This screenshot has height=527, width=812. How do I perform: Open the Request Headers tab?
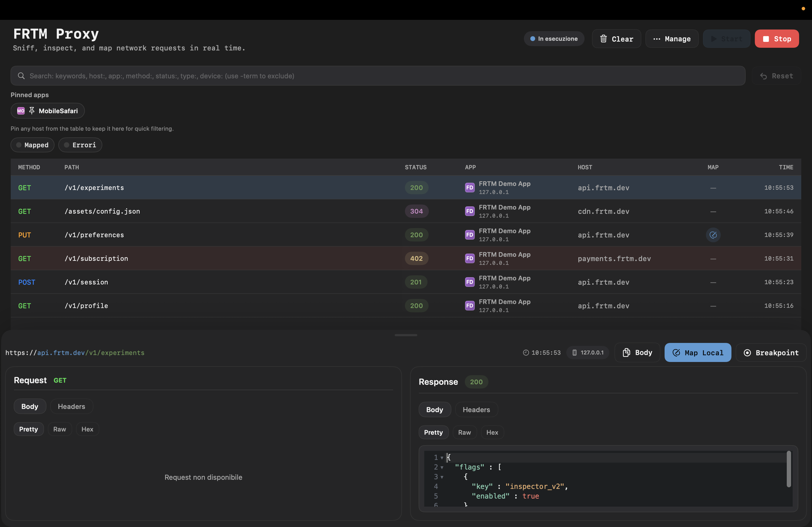(71, 406)
